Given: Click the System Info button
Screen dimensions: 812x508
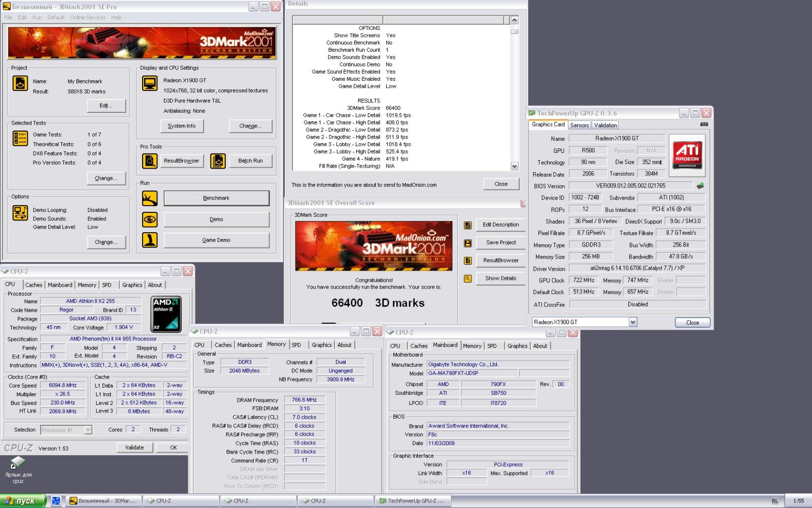Looking at the screenshot, I should click(x=182, y=126).
